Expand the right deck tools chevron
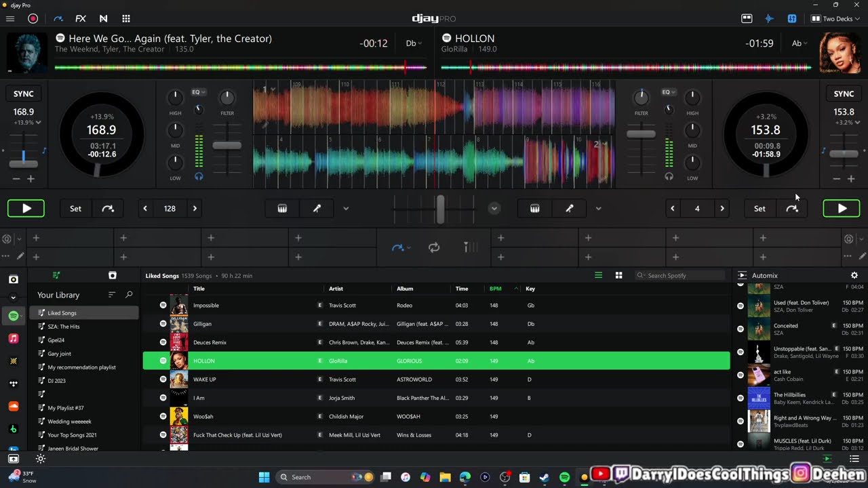This screenshot has height=488, width=868. [x=598, y=209]
